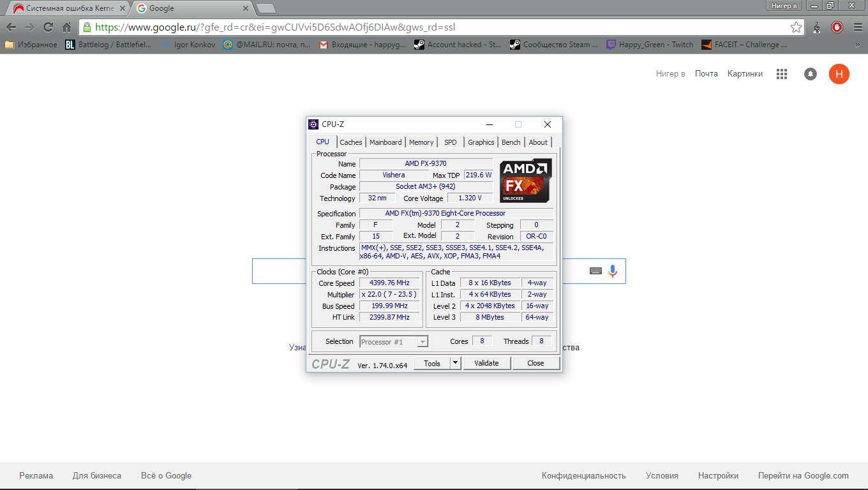Reload the current Google page
This screenshot has height=490, width=868.
tap(48, 27)
